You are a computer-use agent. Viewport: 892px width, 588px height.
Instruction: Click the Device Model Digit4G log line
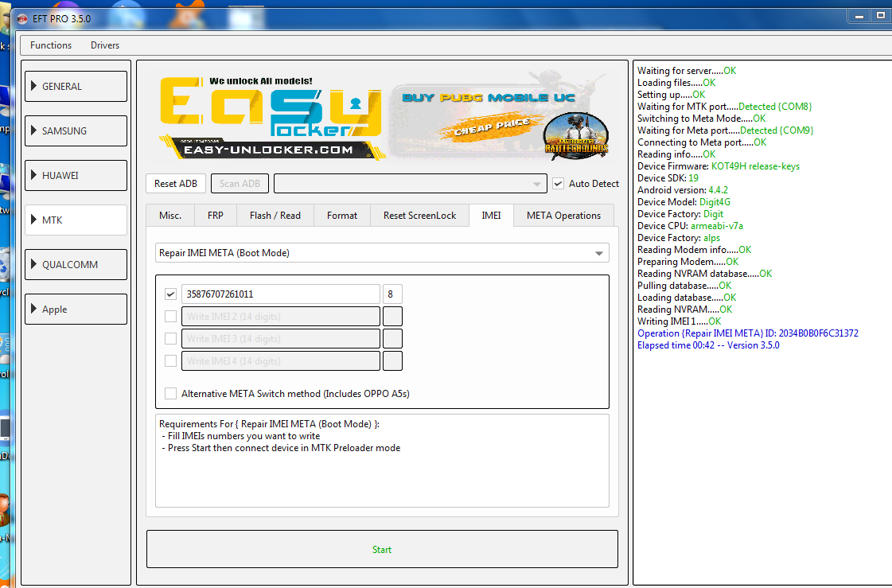[684, 202]
